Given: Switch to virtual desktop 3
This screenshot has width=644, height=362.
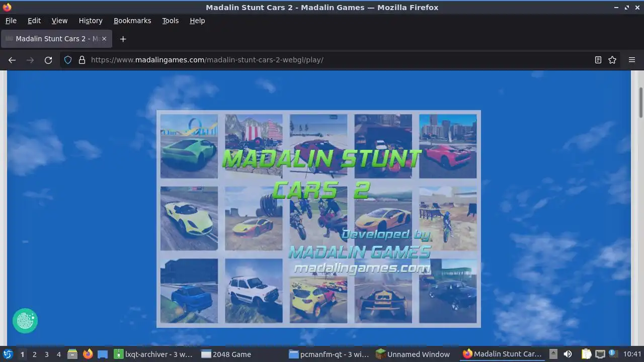Looking at the screenshot, I should pyautogui.click(x=46, y=354).
